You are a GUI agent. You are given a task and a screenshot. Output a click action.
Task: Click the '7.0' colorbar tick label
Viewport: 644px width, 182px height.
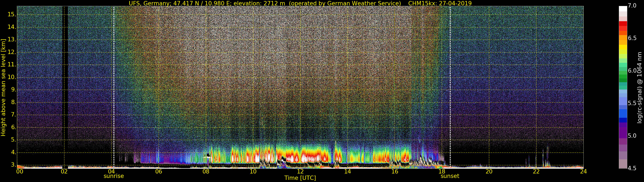point(632,6)
